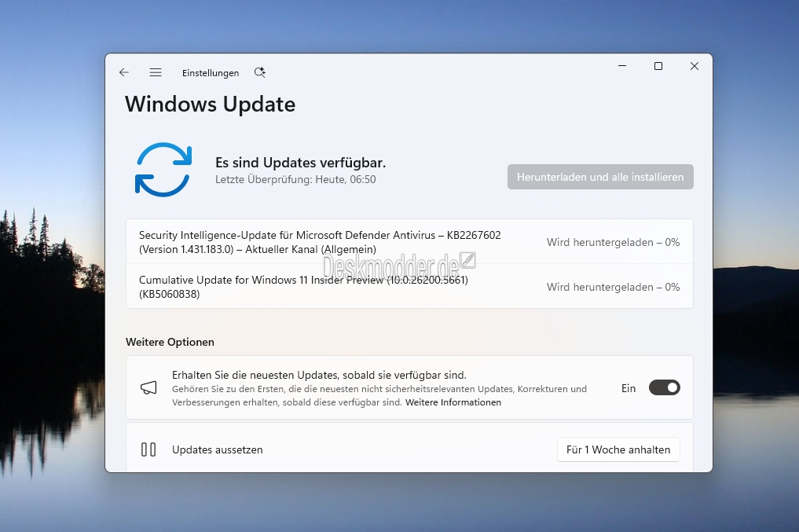Click download status of Defender update
The image size is (799, 532).
coord(613,242)
